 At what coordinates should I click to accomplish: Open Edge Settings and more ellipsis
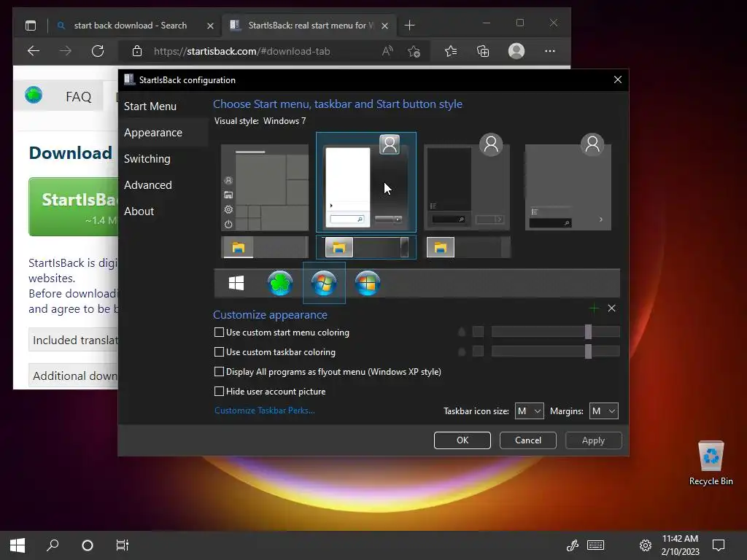coord(550,51)
